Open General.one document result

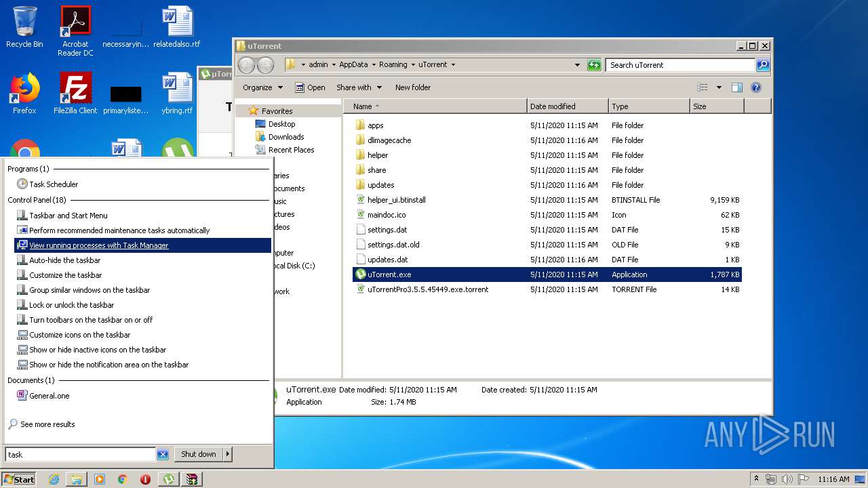point(43,396)
